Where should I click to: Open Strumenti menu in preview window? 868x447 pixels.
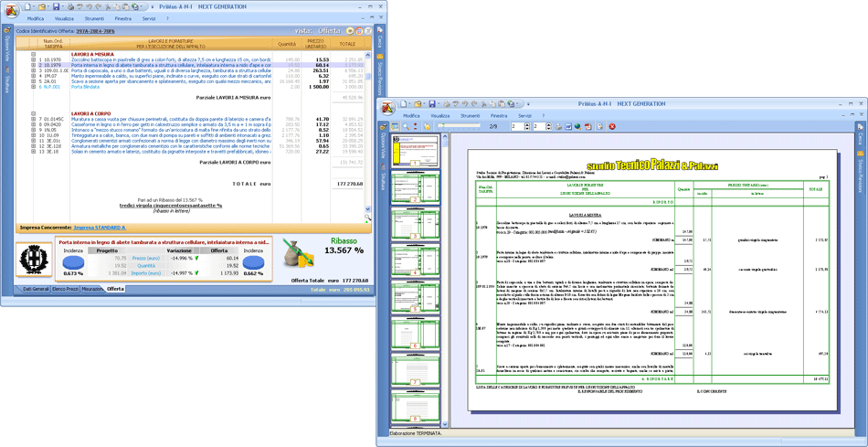coord(471,115)
